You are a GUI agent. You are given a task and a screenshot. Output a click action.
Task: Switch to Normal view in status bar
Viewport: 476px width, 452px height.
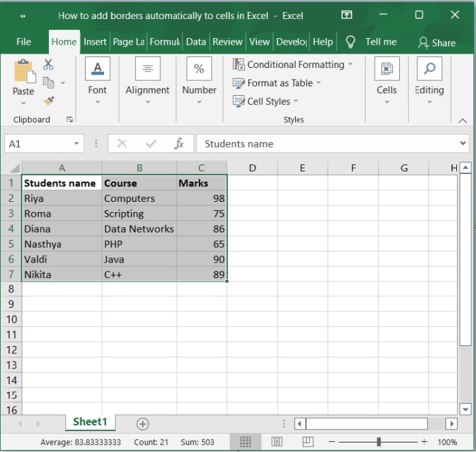coord(245,442)
